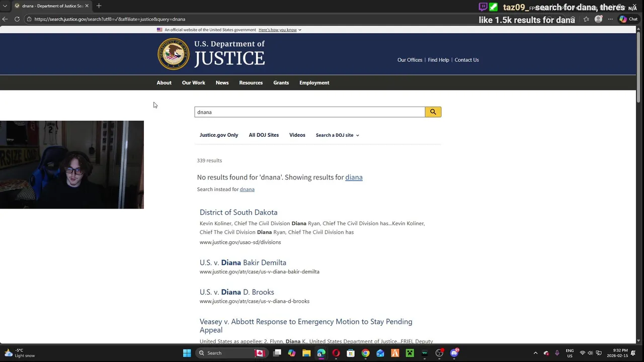Open Task View on the taskbar
The width and height of the screenshot is (644, 362).
tap(277, 353)
